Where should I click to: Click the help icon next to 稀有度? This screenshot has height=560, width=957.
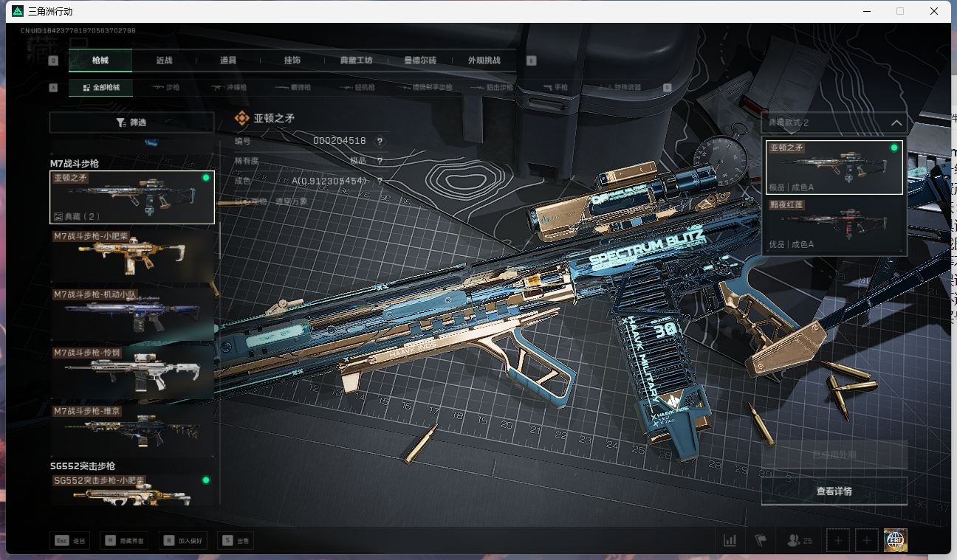(380, 162)
